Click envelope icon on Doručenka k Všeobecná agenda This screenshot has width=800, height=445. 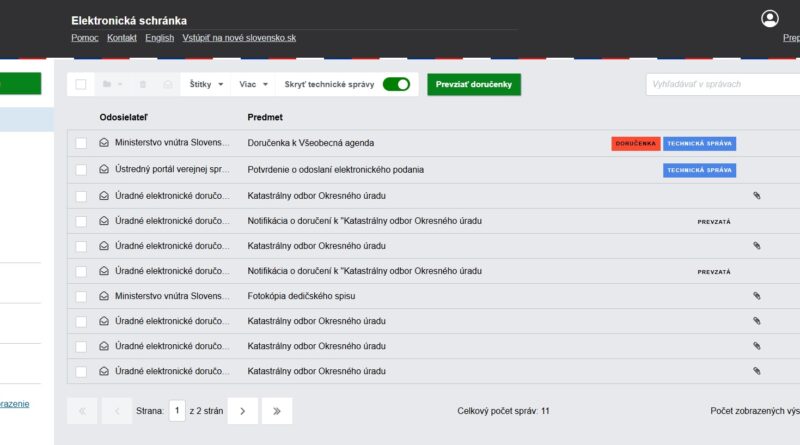click(103, 144)
